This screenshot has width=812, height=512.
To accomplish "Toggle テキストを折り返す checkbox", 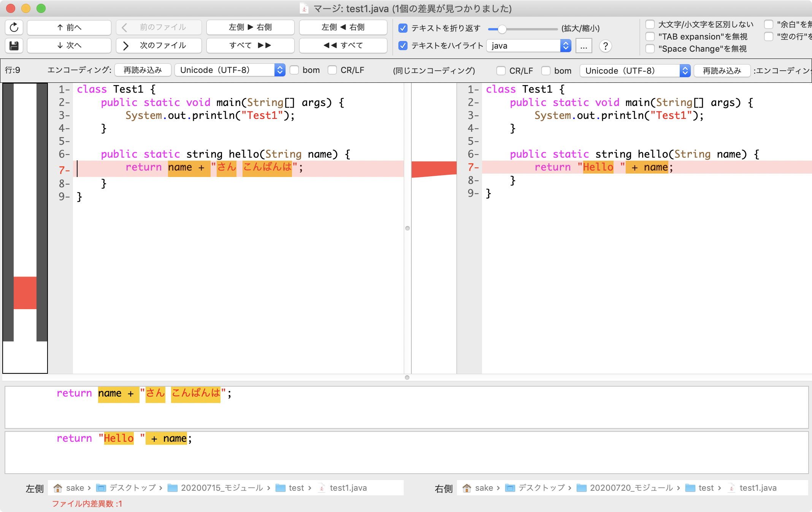I will click(x=403, y=28).
